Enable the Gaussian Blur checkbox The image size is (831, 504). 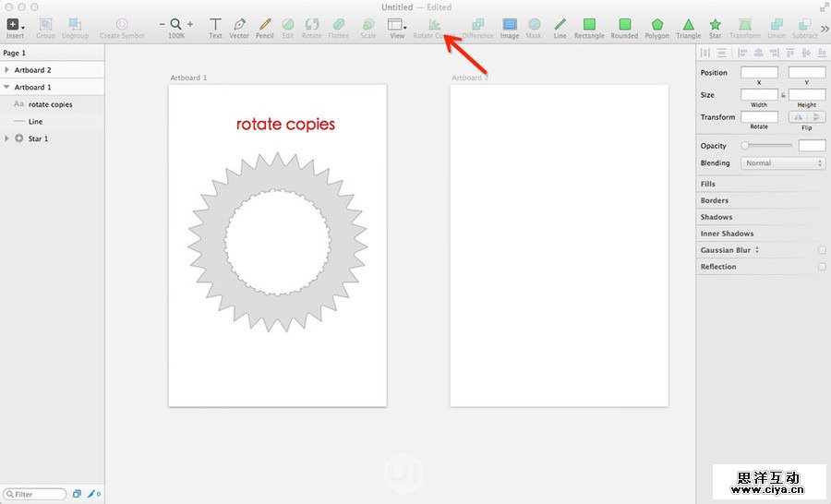(x=822, y=250)
